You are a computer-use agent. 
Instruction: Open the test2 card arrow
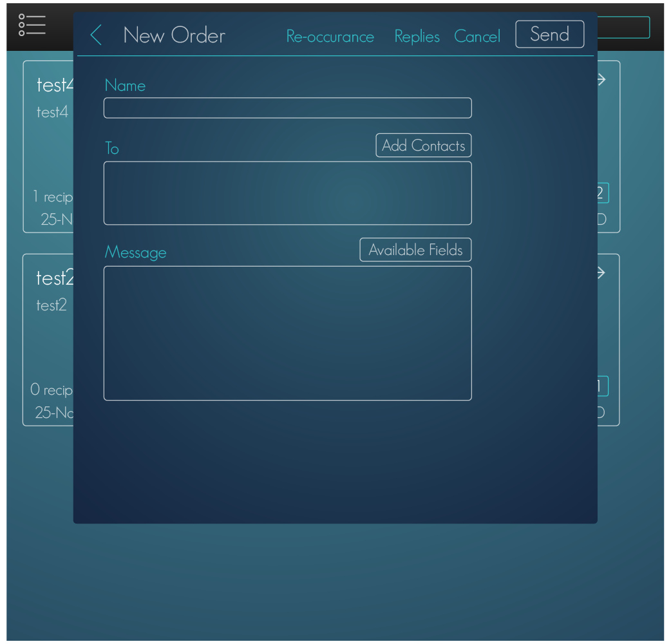pyautogui.click(x=601, y=273)
